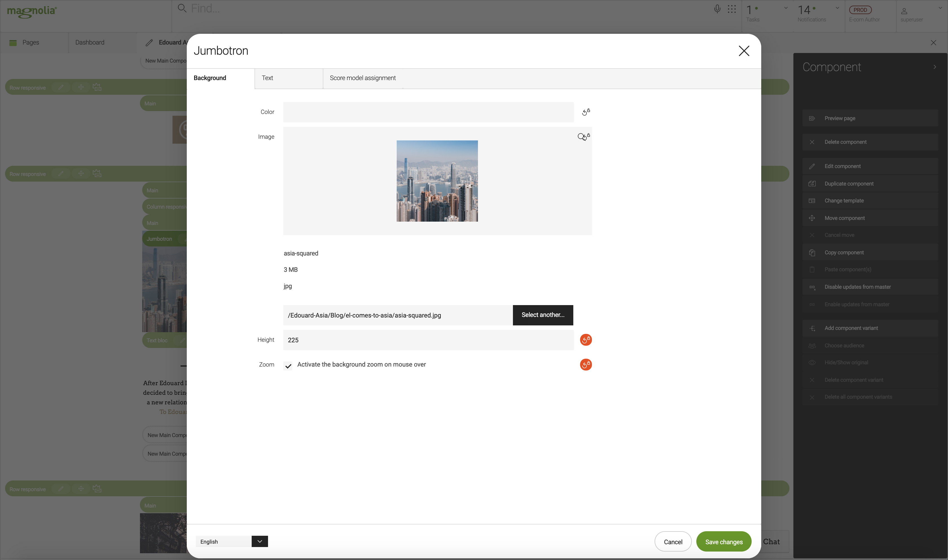948x560 pixels.
Task: Open the English language dropdown
Action: 259,541
